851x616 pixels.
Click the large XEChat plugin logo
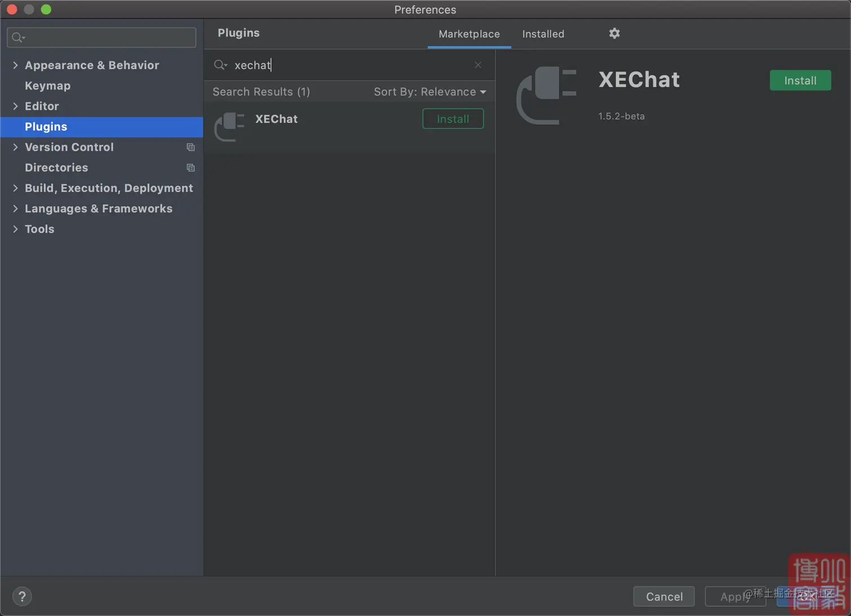coord(547,95)
